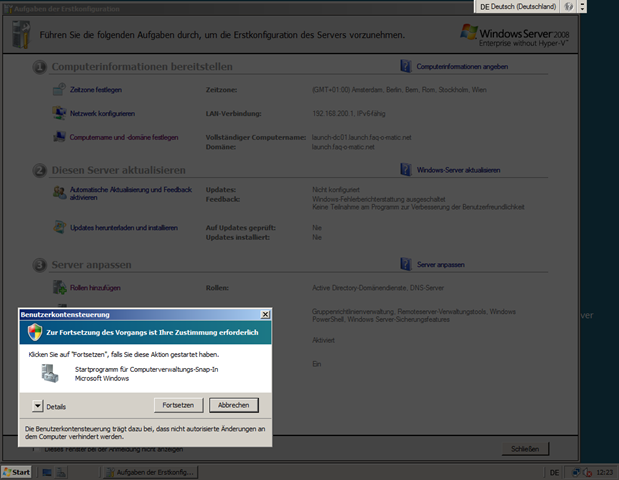Open language bar options arrow

[x=582, y=7]
